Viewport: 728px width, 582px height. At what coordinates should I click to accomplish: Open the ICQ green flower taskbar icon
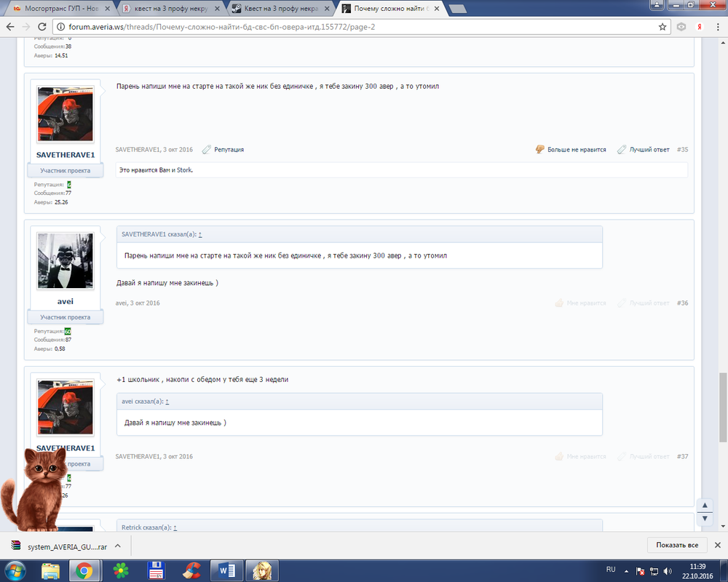[120, 570]
